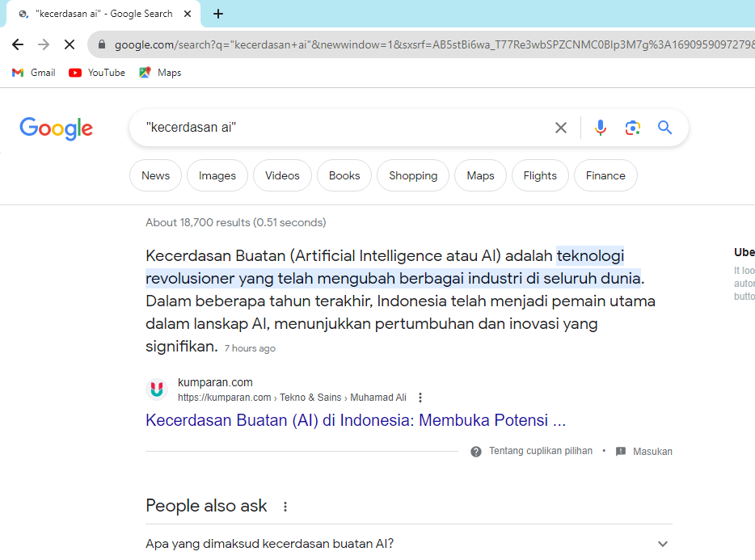This screenshot has height=560, width=755.
Task: Filter results by Books
Action: pyautogui.click(x=344, y=175)
